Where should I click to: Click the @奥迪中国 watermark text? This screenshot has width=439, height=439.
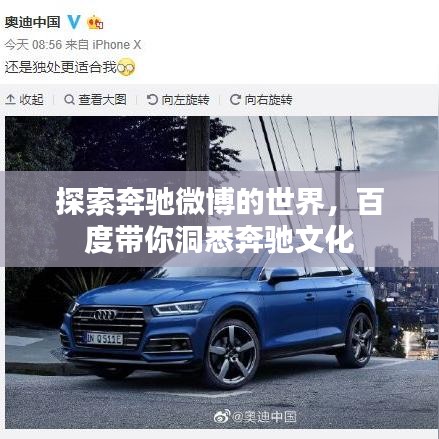(264, 417)
